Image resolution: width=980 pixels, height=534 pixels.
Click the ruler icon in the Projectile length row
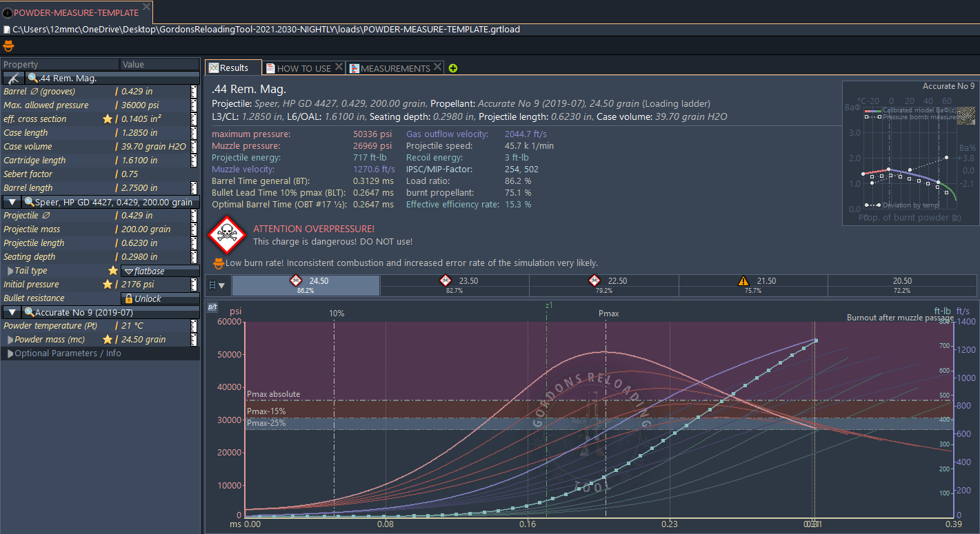pos(194,243)
